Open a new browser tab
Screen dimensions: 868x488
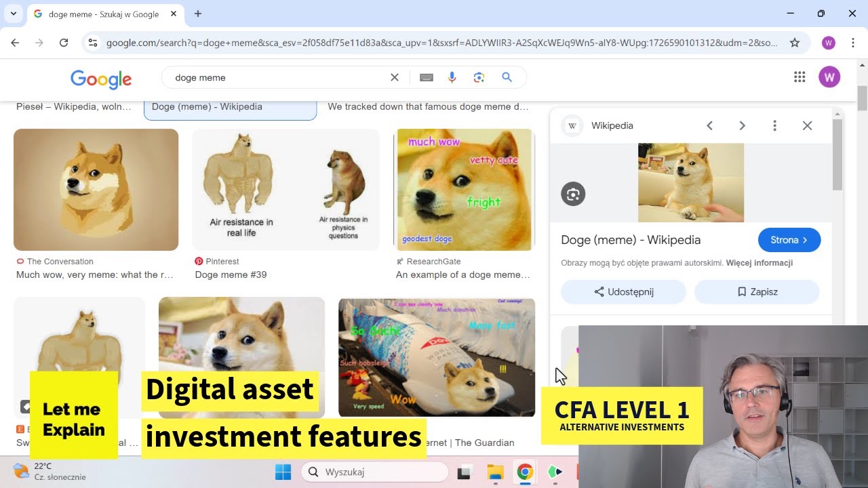point(198,14)
